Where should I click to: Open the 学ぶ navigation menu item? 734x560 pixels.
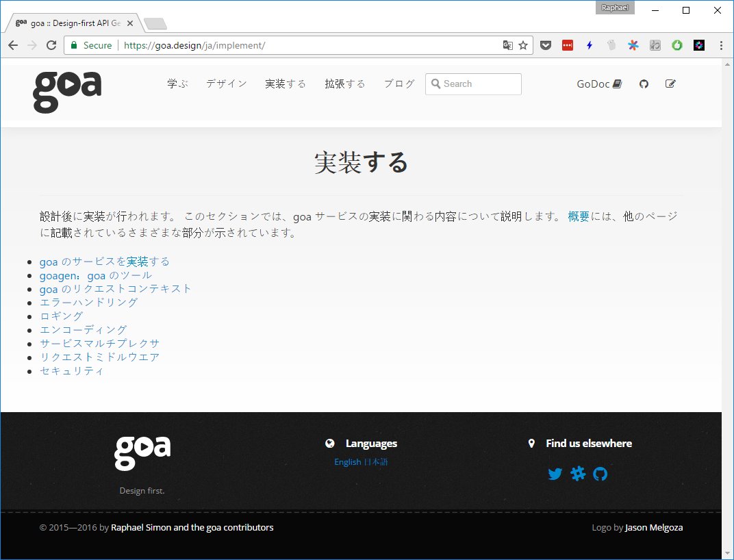(177, 84)
